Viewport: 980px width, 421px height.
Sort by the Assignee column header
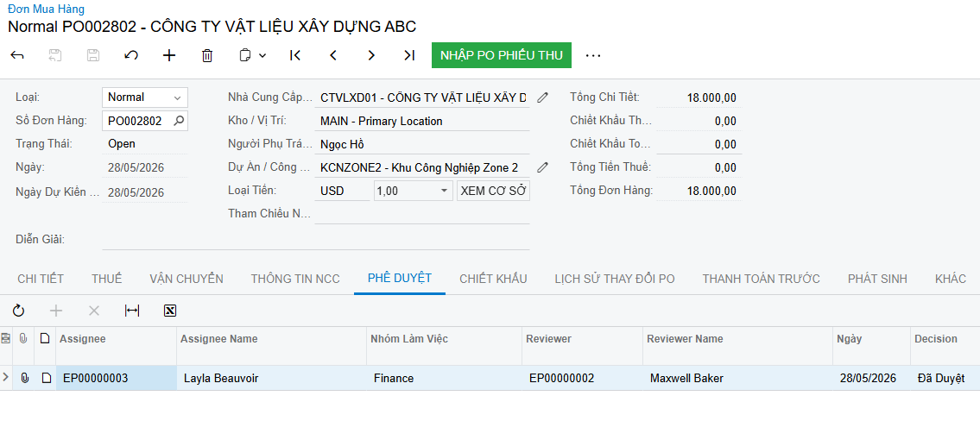pyautogui.click(x=117, y=339)
